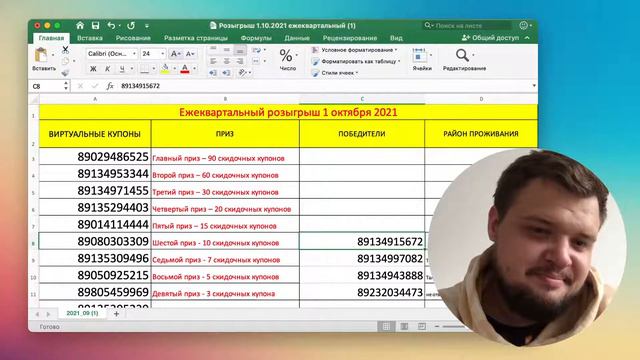The image size is (640, 360).
Task: Open the Число percent number format
Action: pos(287,59)
